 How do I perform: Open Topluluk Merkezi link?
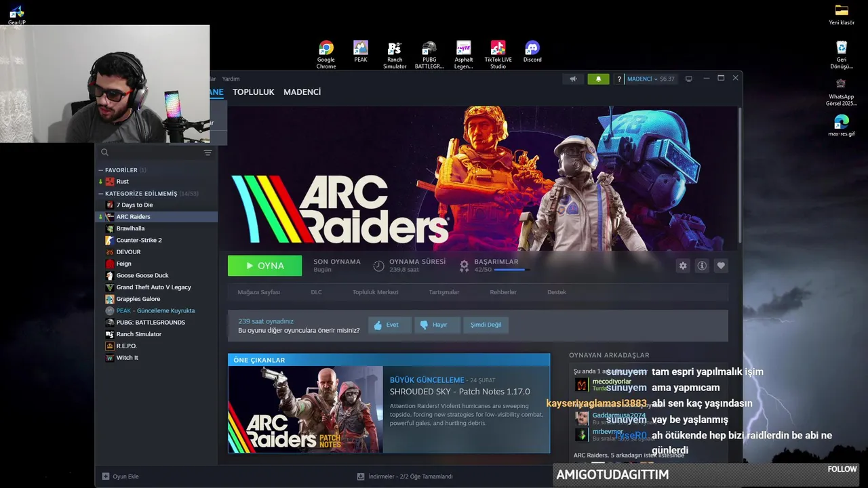click(x=375, y=292)
